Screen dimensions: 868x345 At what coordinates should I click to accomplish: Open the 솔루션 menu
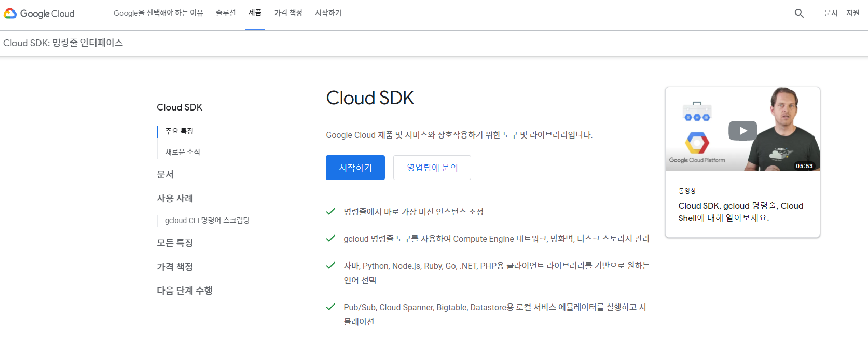tap(226, 13)
